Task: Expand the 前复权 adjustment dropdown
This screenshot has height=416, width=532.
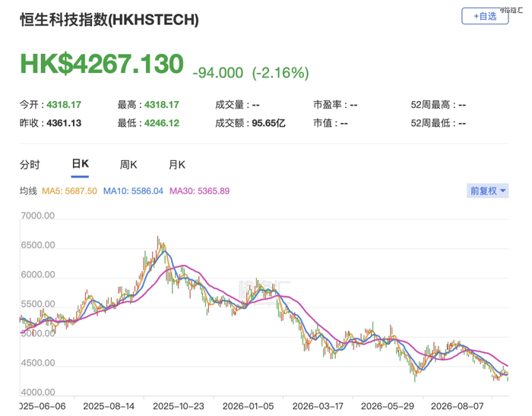Action: click(488, 191)
